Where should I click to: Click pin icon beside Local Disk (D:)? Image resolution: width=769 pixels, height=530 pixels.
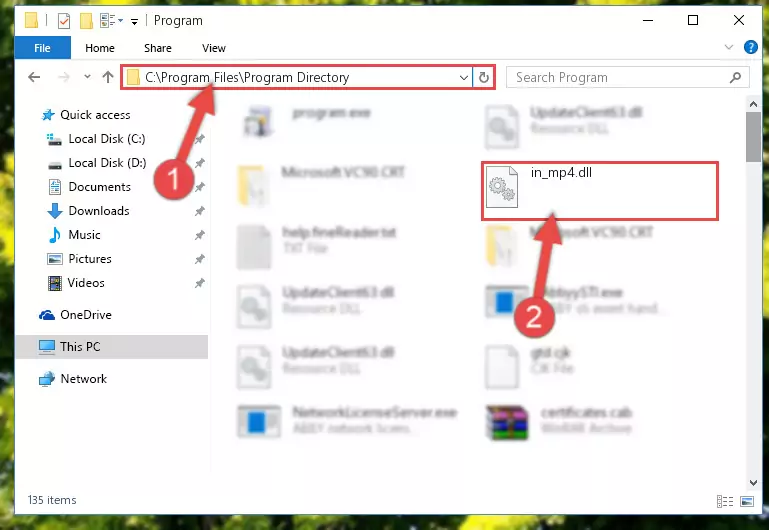tap(199, 163)
